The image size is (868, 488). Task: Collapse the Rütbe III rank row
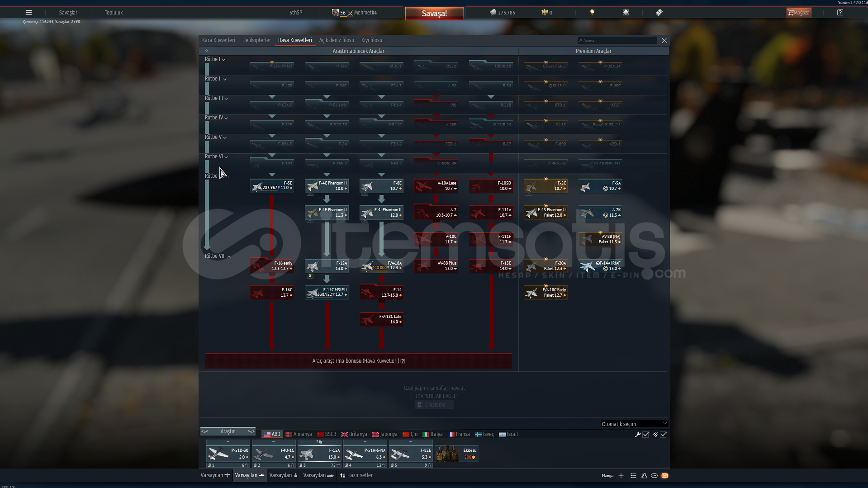(216, 98)
